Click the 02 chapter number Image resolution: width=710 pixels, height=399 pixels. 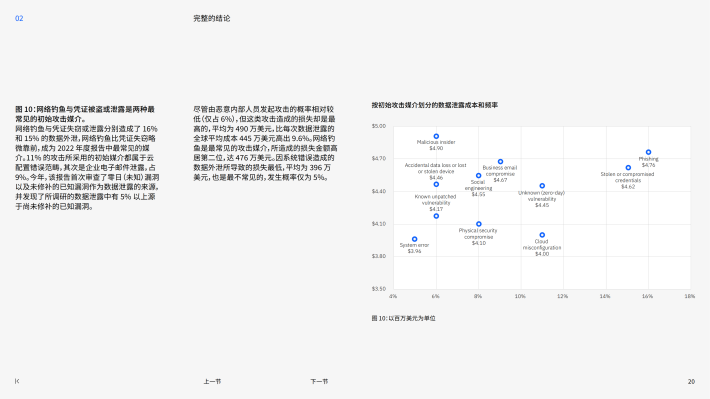tap(19, 19)
